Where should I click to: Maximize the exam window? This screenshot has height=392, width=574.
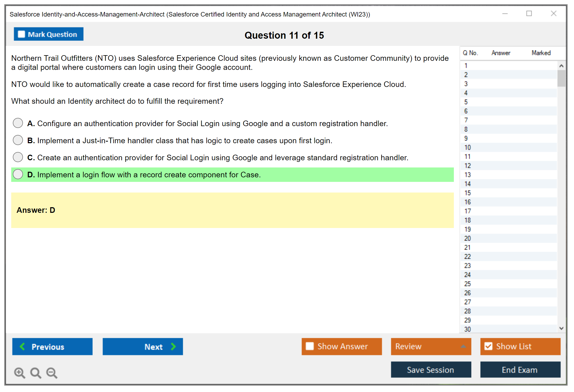point(529,14)
